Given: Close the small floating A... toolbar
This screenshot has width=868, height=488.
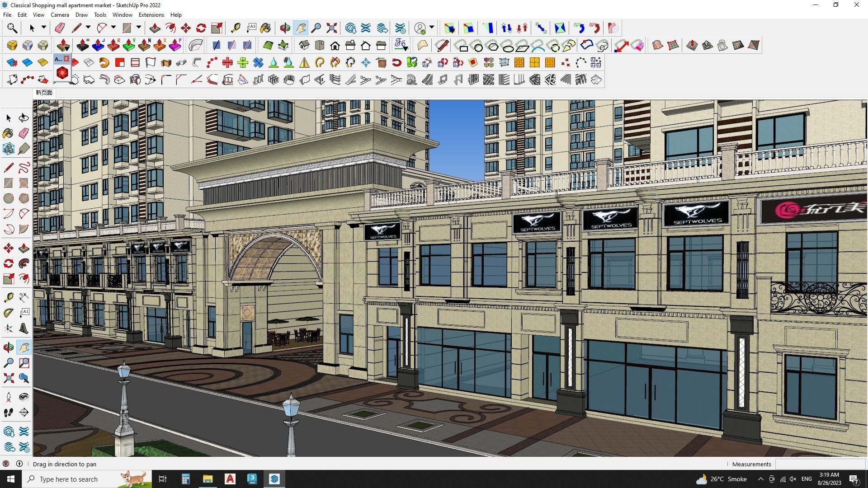Looking at the screenshot, I should click(x=66, y=59).
